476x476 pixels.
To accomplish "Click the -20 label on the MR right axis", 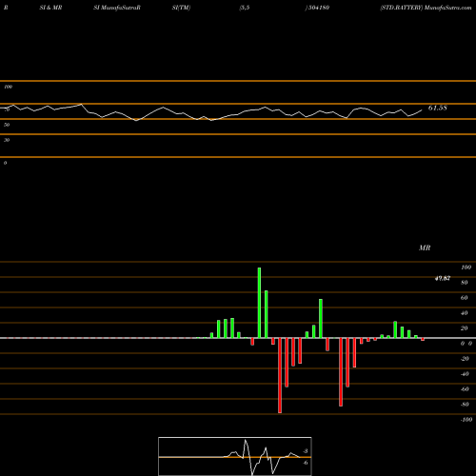I will click(465, 359).
